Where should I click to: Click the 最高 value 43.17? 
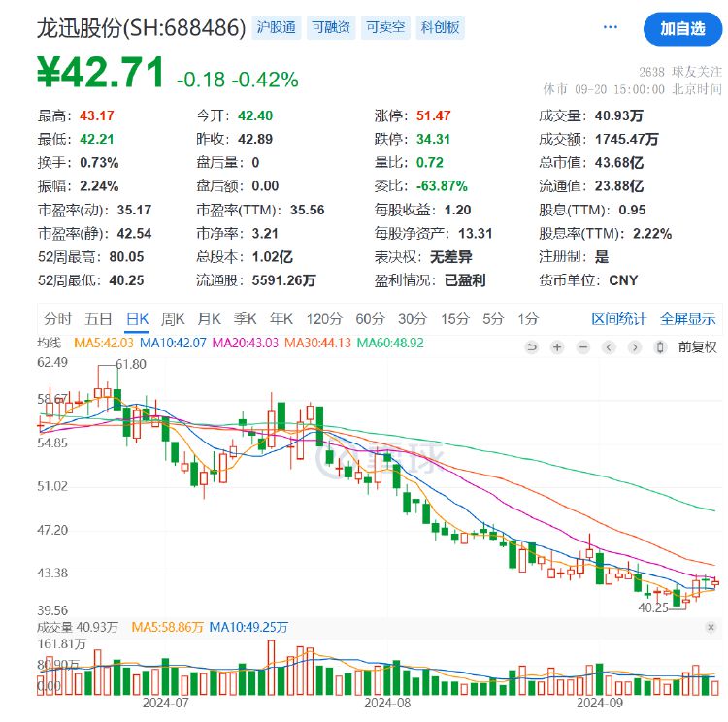(x=96, y=115)
